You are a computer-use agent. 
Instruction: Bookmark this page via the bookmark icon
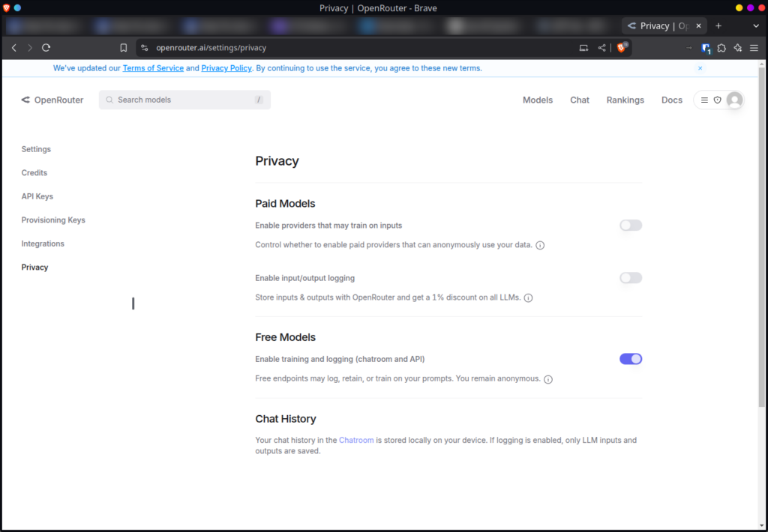124,47
